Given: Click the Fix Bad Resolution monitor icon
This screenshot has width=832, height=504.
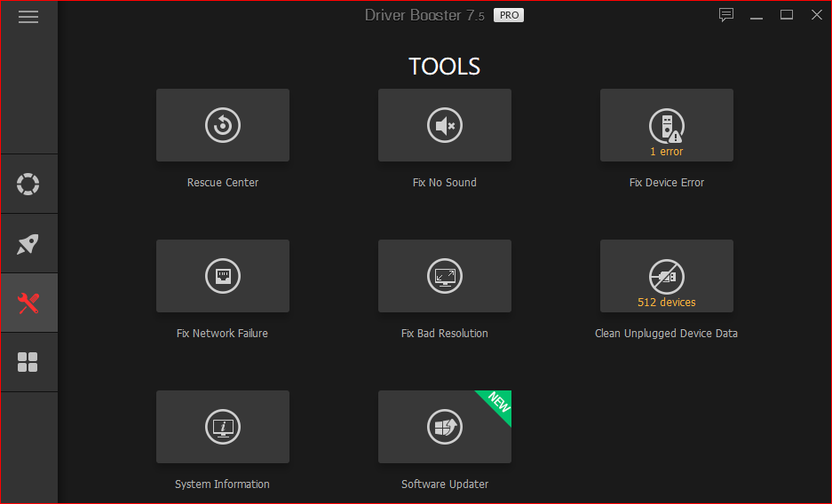Looking at the screenshot, I should click(x=445, y=276).
